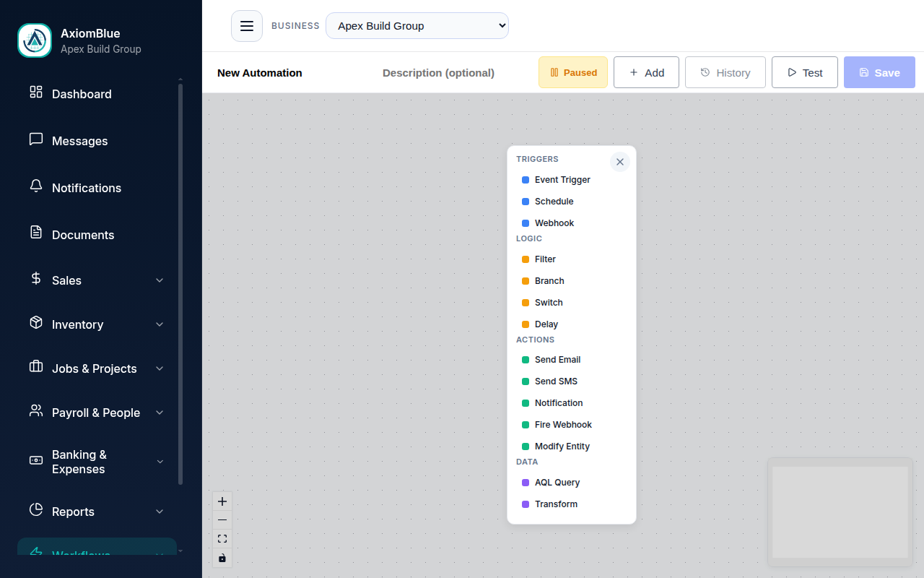Click the Inventory box icon
The height and width of the screenshot is (578, 924).
[36, 322]
